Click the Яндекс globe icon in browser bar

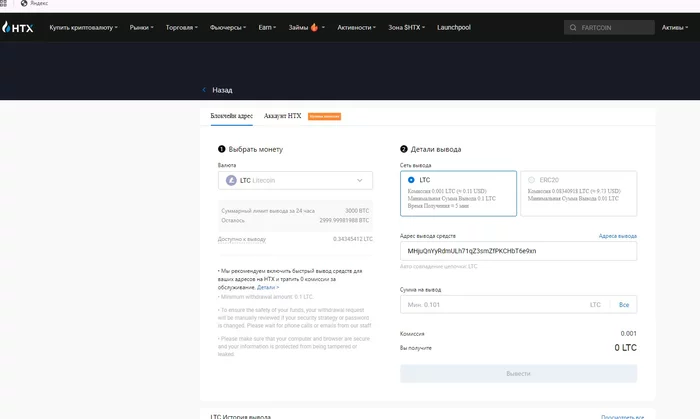click(24, 3)
